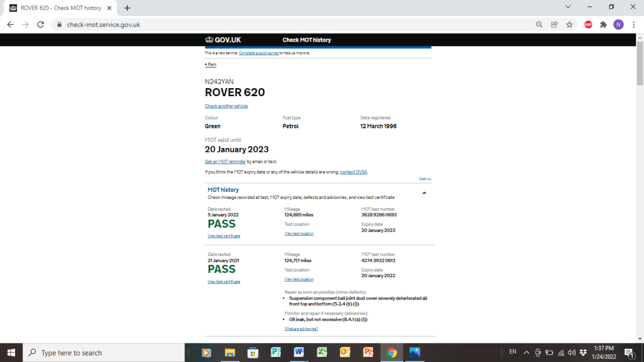Click the page vertical scrollbar thumb
Image resolution: width=644 pixels, height=362 pixels.
click(x=640, y=63)
